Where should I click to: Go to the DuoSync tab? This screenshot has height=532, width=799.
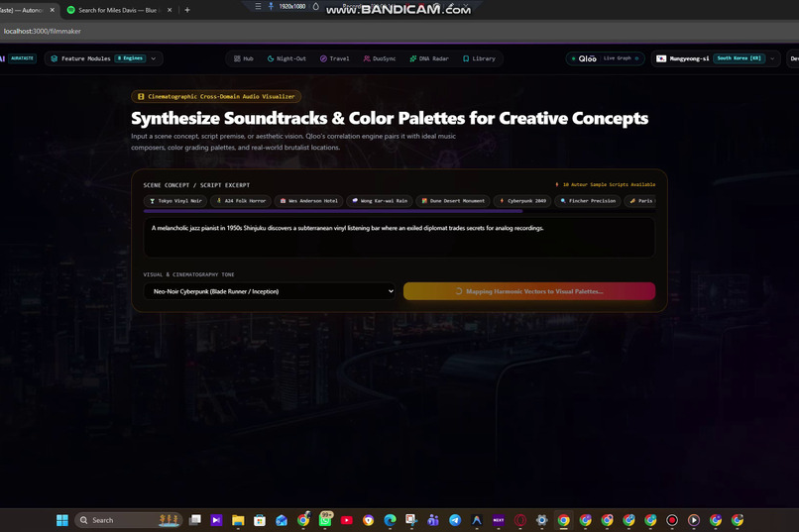tap(380, 58)
